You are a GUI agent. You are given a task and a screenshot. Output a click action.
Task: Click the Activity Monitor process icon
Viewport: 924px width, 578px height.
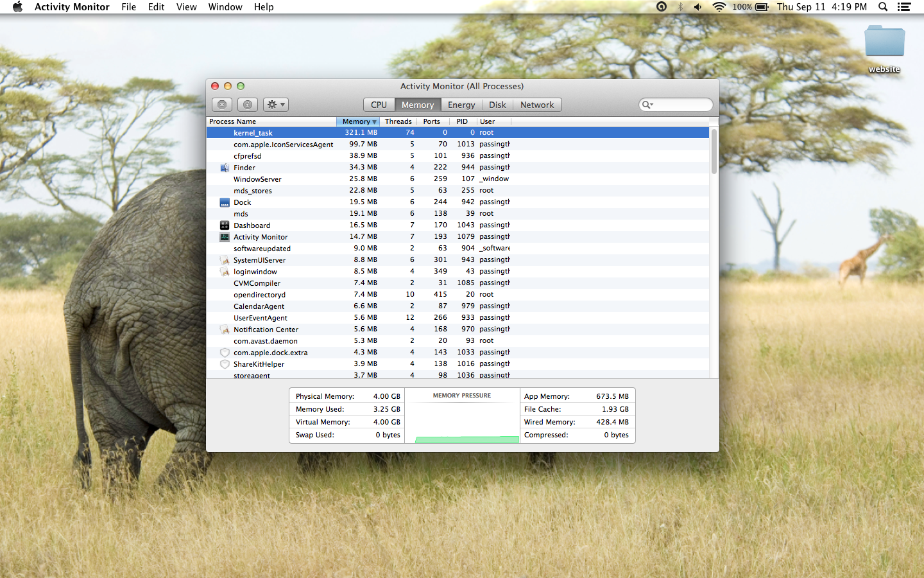coord(225,237)
